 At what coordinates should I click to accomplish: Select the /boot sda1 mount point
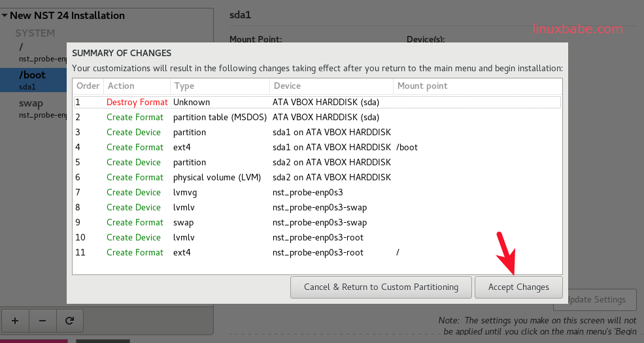[33, 80]
